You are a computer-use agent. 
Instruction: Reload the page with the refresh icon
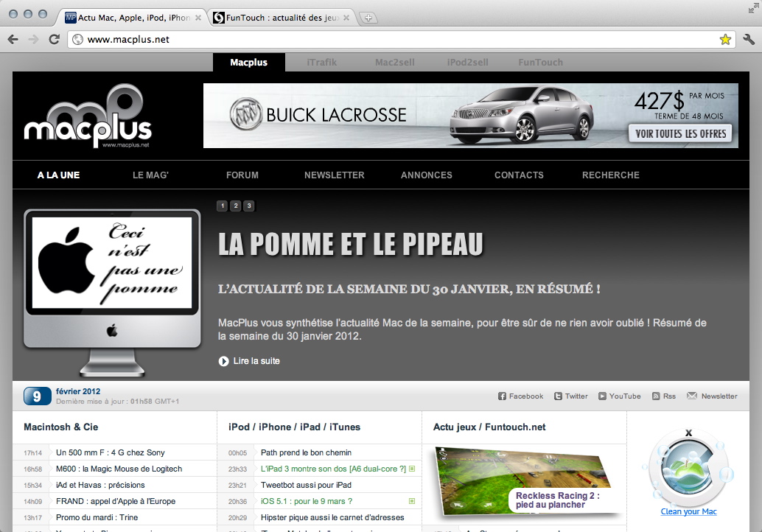55,39
